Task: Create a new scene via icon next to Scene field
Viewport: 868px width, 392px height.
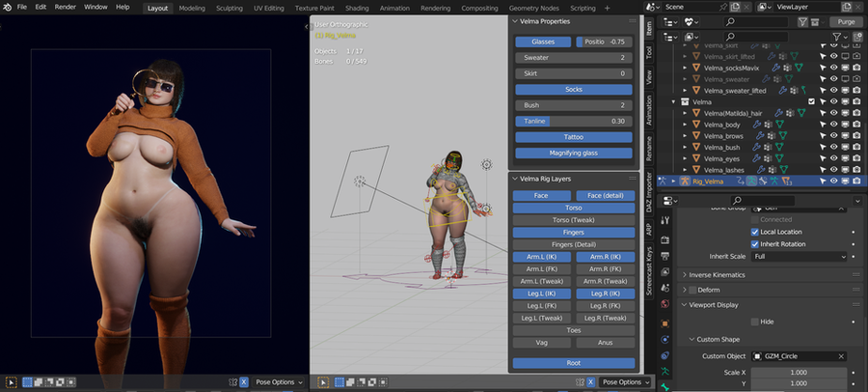Action: [735, 7]
